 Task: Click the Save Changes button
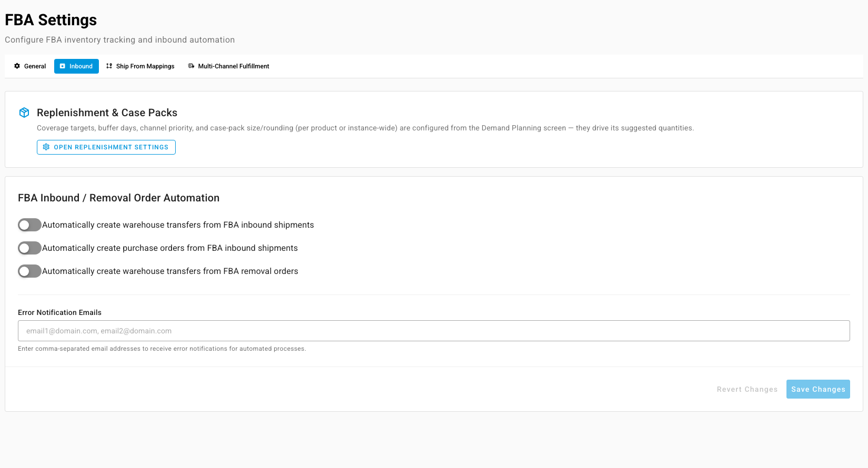click(818, 389)
